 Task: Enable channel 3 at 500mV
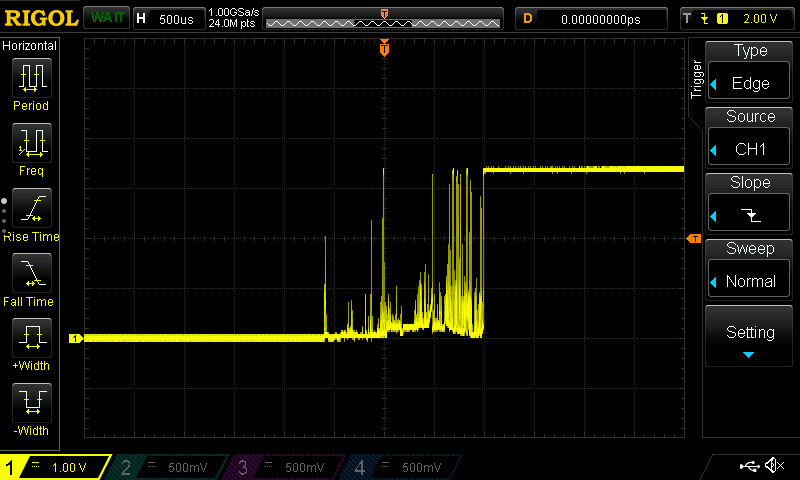(287, 467)
